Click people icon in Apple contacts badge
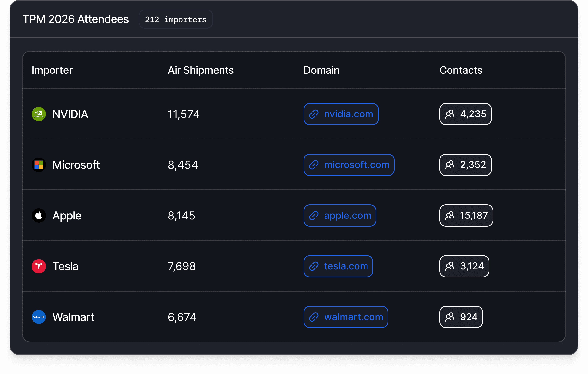Screen dimensions: 588x374 click(x=450, y=216)
